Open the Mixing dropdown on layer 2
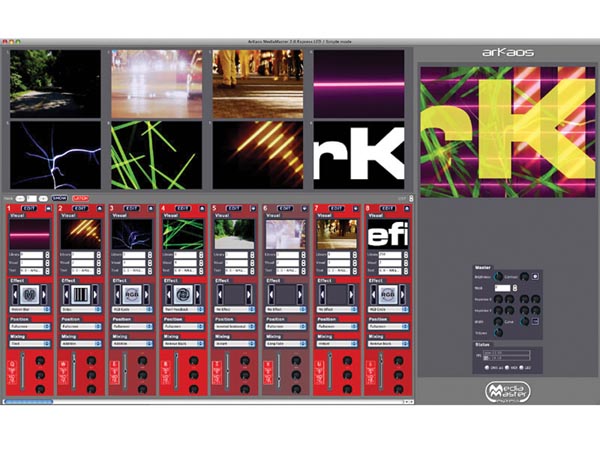 click(x=81, y=344)
